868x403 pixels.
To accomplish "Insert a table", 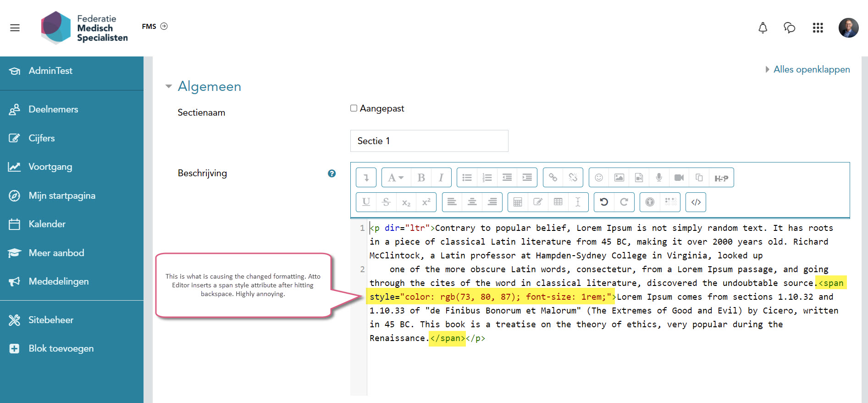I will tap(558, 202).
